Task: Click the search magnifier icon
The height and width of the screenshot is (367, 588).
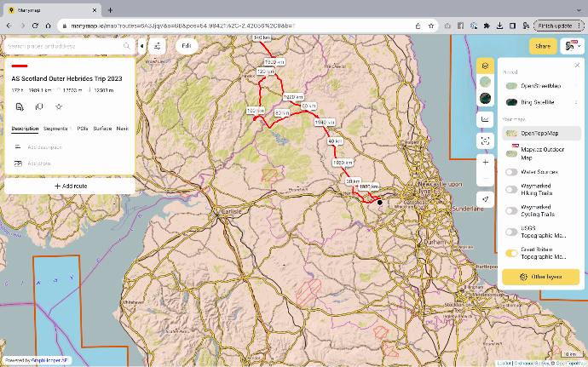Action: pyautogui.click(x=127, y=46)
